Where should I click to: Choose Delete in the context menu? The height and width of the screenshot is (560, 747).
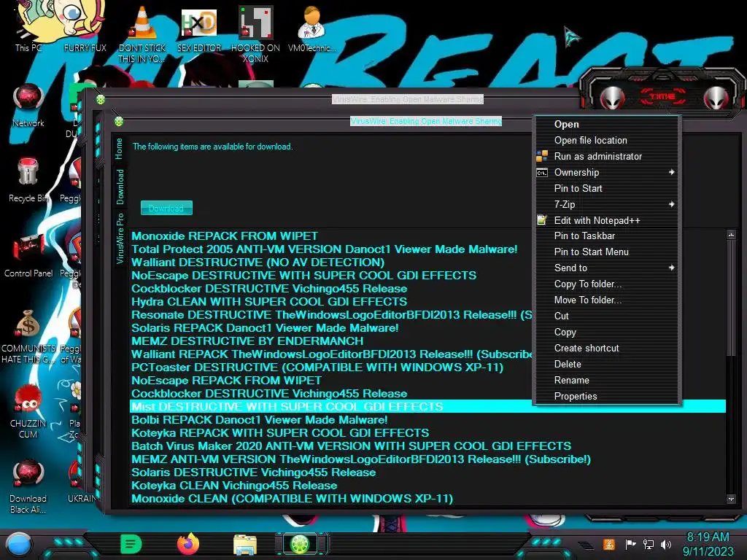pyautogui.click(x=606, y=365)
